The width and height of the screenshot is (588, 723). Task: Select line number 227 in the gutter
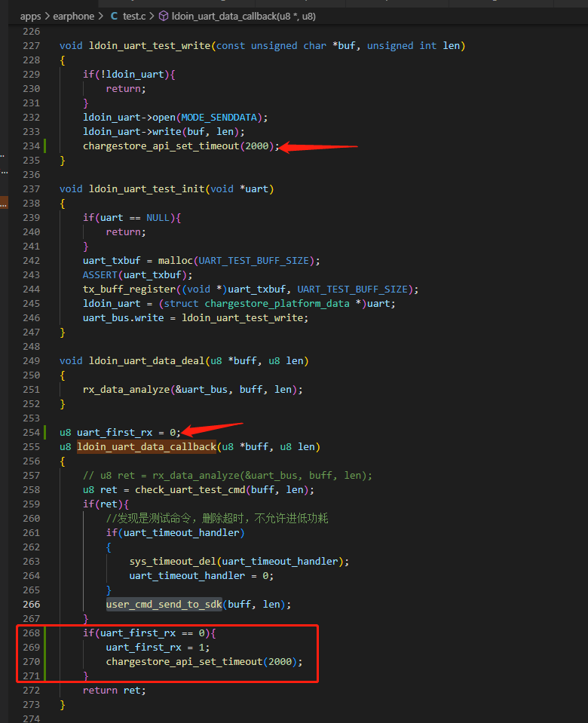pyautogui.click(x=32, y=46)
